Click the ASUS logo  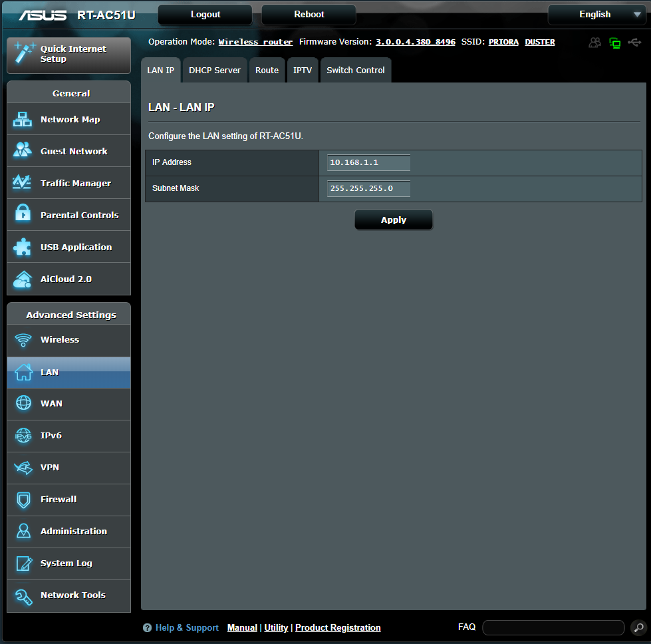point(43,15)
